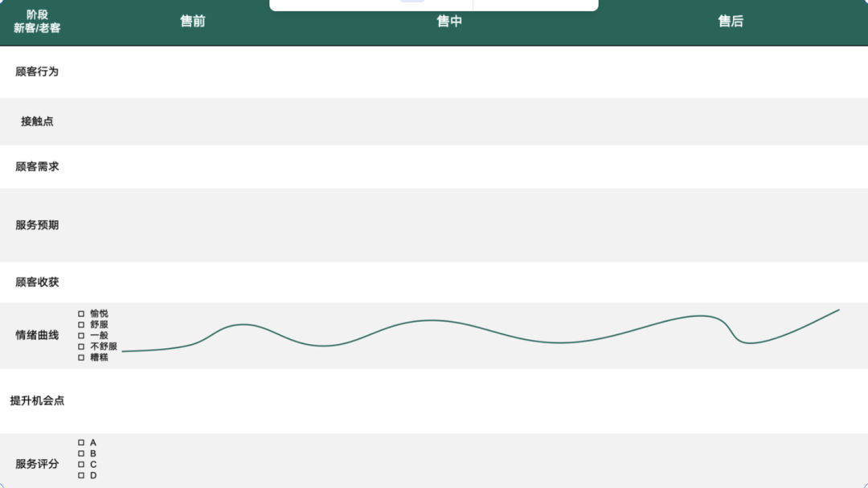Select the 提升机会点 row label

[37, 400]
